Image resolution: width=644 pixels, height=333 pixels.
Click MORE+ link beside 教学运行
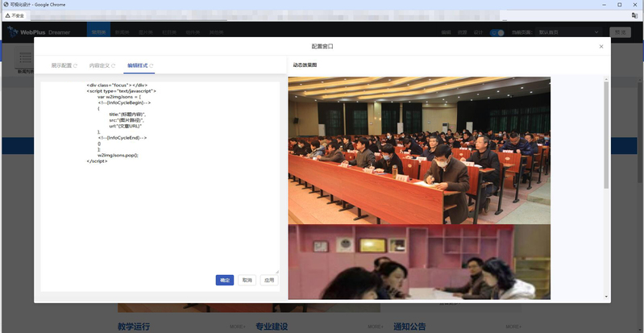(x=238, y=327)
